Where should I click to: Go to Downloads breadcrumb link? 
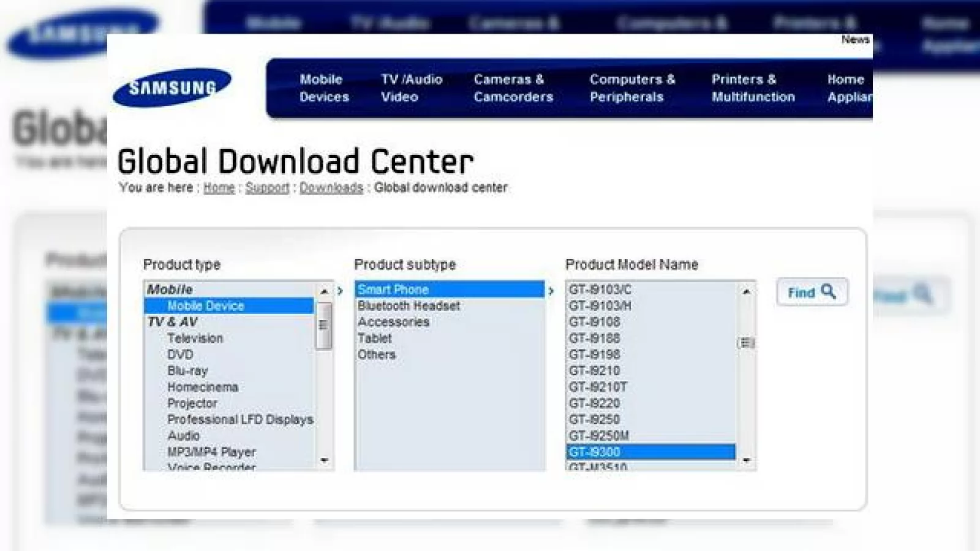(331, 188)
